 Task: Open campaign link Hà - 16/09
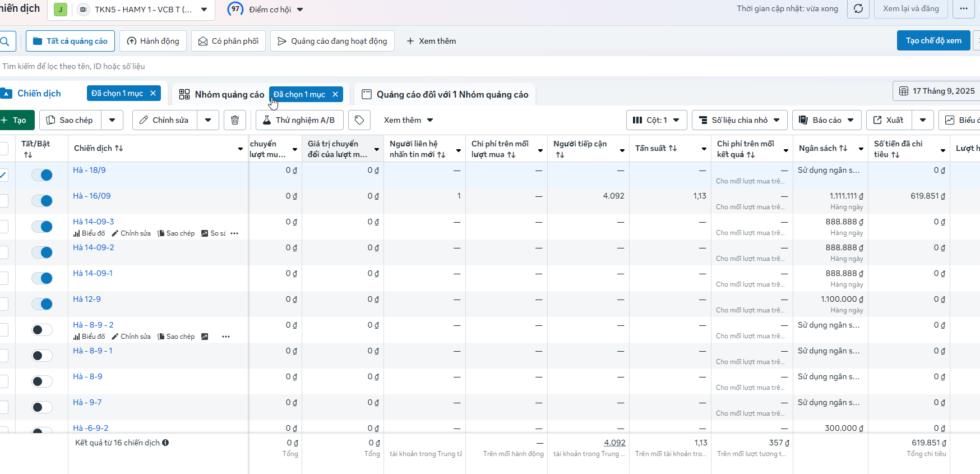point(92,196)
